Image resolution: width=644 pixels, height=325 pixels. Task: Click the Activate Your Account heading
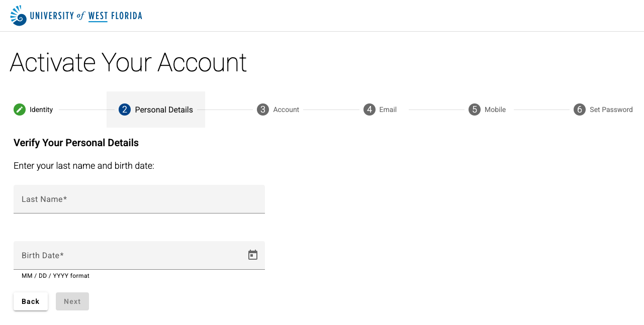click(128, 62)
